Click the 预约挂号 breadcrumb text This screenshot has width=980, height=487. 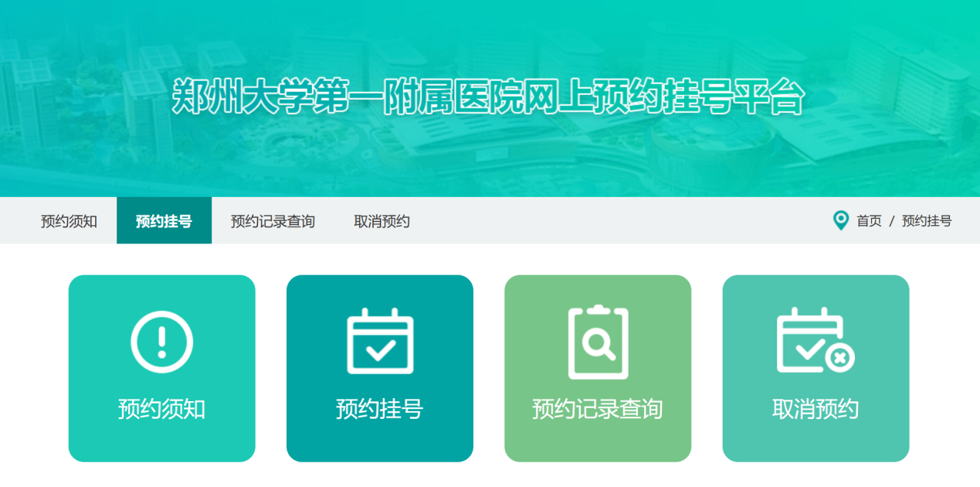pyautogui.click(x=927, y=221)
